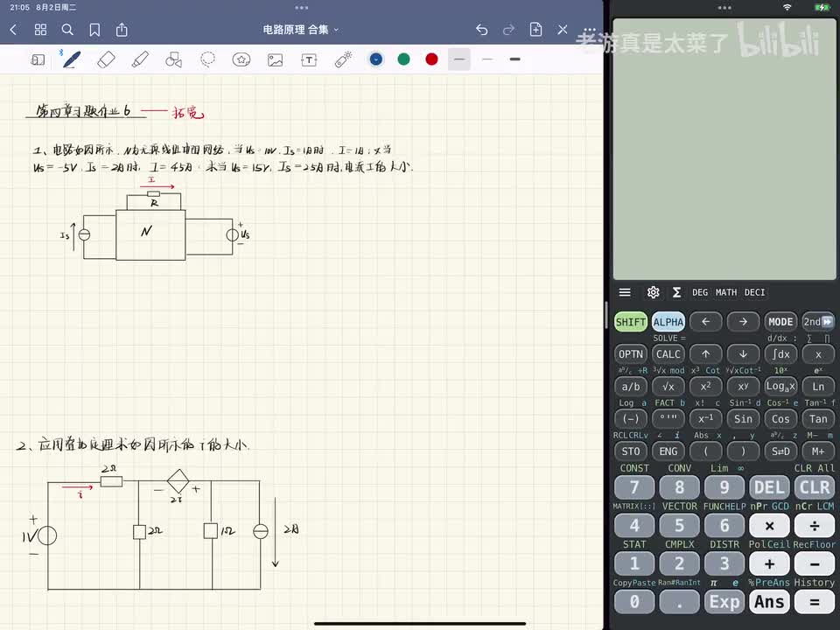Choose the red pen color
This screenshot has width=840, height=630.
click(x=431, y=59)
